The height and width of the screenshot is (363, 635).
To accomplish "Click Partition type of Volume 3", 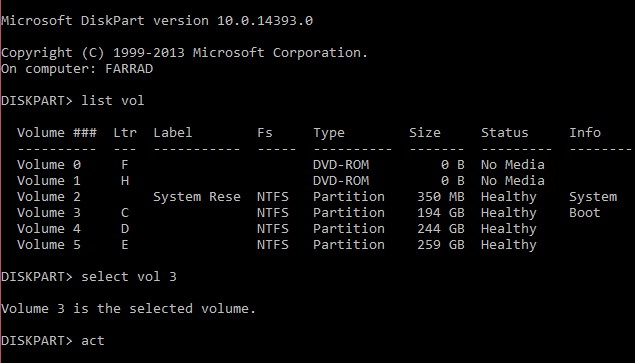I will [x=349, y=213].
